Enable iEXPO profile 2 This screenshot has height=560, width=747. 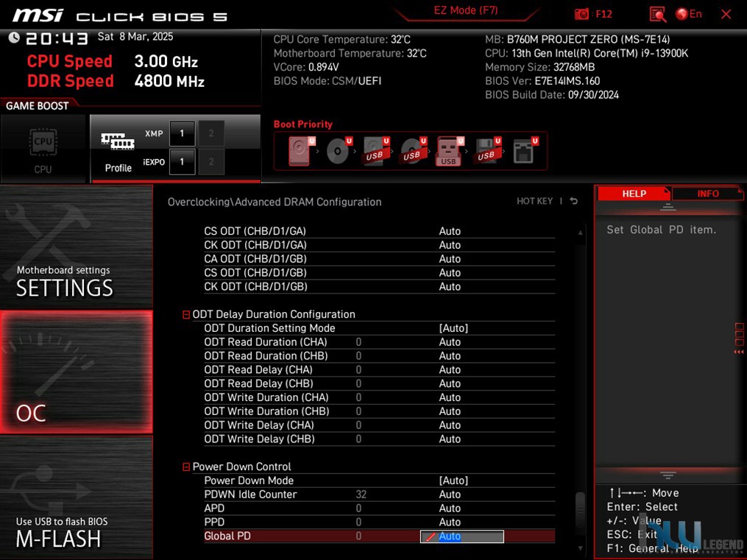pos(211,161)
